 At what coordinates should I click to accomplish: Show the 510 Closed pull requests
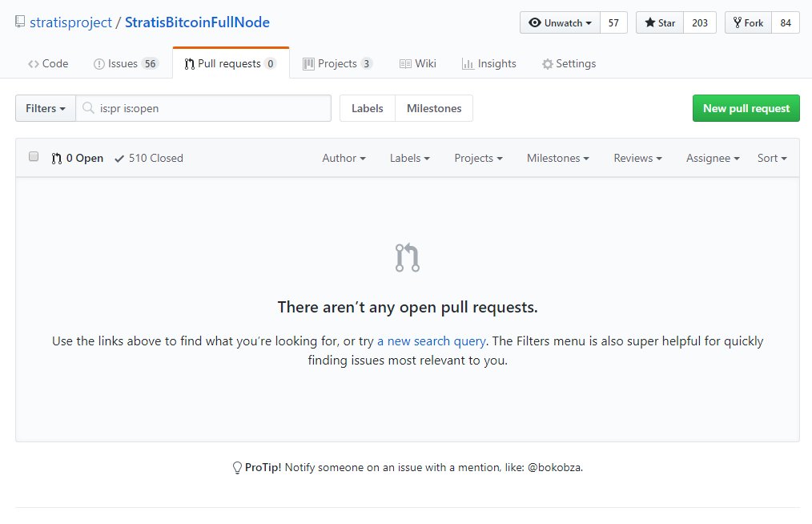tap(149, 158)
